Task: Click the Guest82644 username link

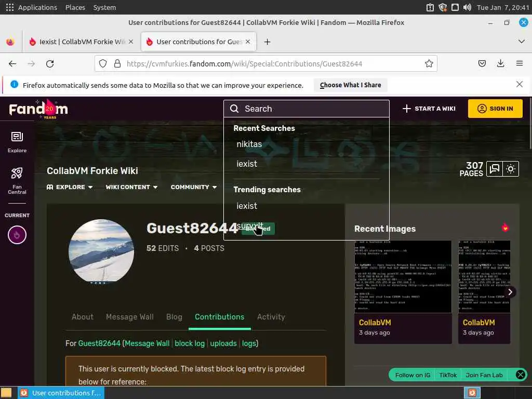Action: click(x=99, y=343)
